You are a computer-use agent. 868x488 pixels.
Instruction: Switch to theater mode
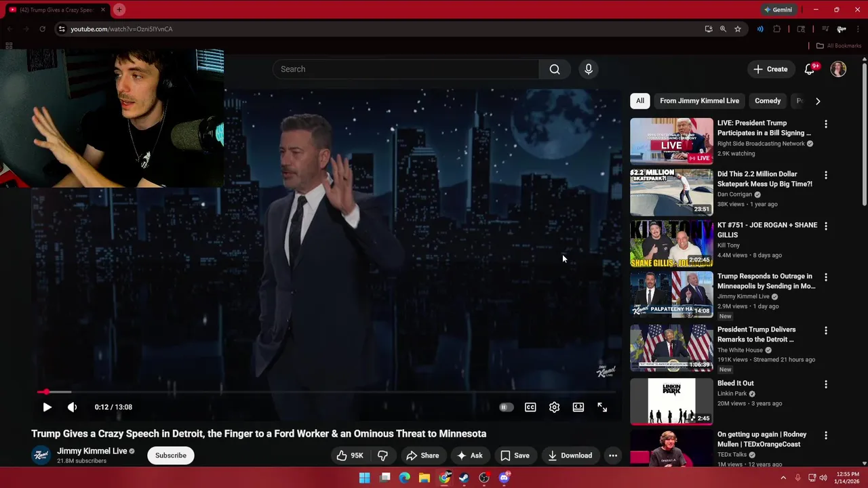[x=578, y=407]
